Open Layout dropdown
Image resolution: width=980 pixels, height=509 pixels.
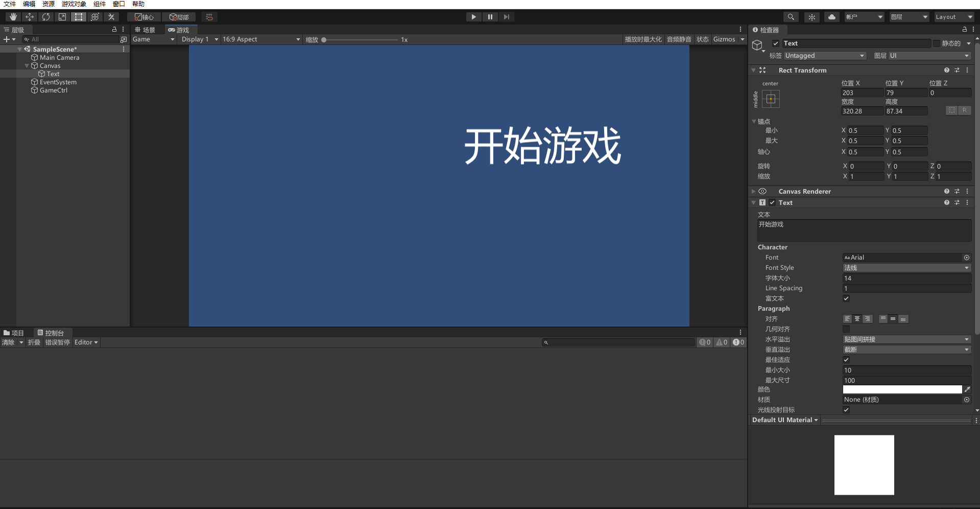[954, 17]
